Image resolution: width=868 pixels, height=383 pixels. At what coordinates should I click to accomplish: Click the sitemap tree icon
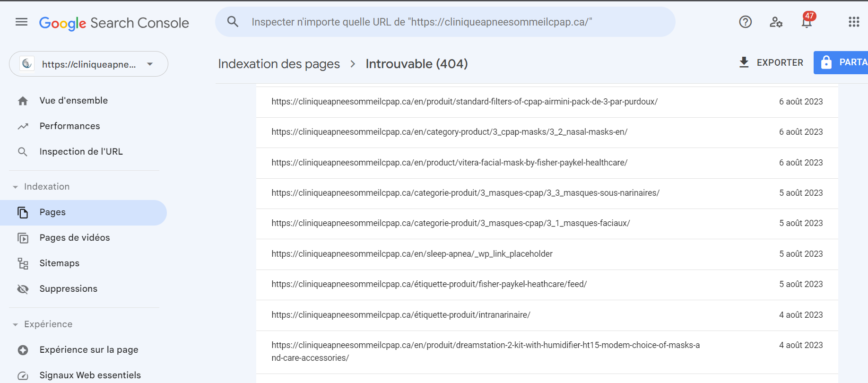tap(23, 263)
